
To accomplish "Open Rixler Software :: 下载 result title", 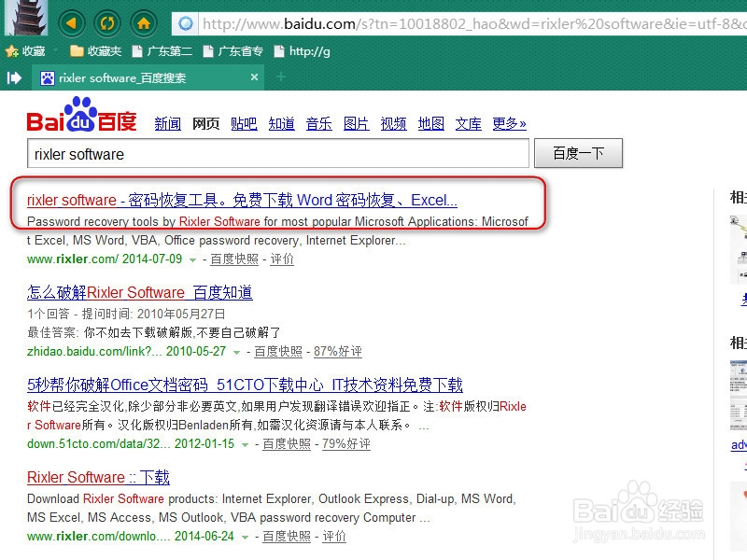I will coord(98,477).
